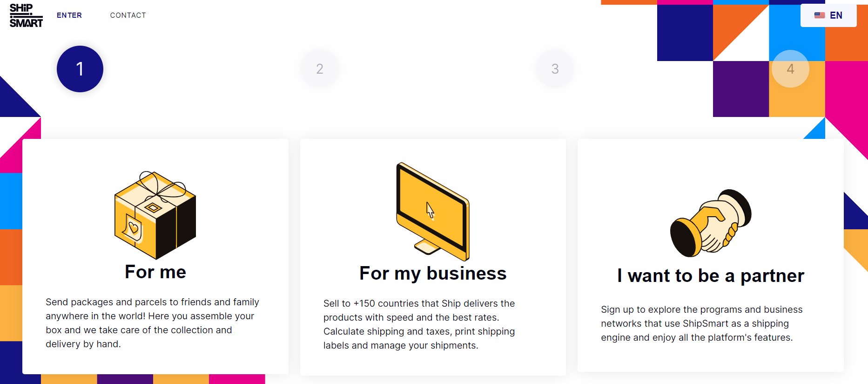
Task: Choose "I want to be a partner" heading
Action: coord(711,276)
